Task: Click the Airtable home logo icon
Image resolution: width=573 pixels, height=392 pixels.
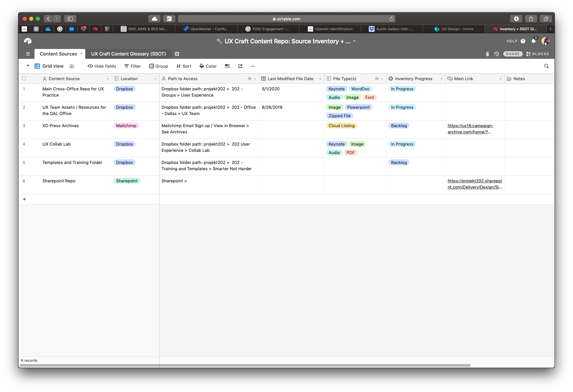Action: tap(28, 41)
